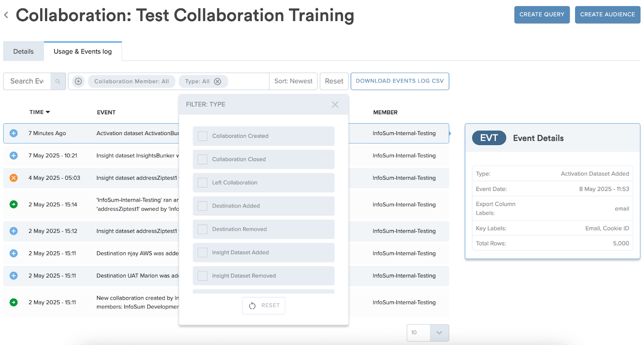Remove the Type: All filter chip
The width and height of the screenshot is (644, 345).
[x=217, y=81]
